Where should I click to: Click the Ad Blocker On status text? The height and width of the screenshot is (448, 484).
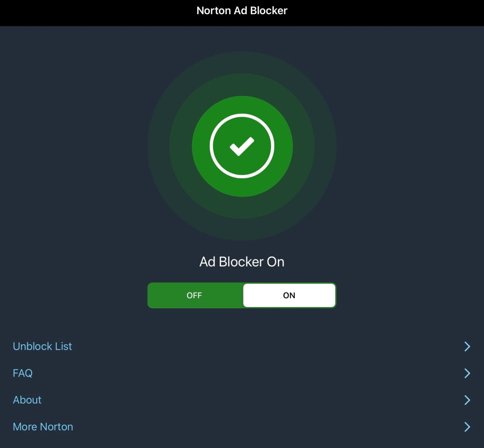tap(242, 262)
